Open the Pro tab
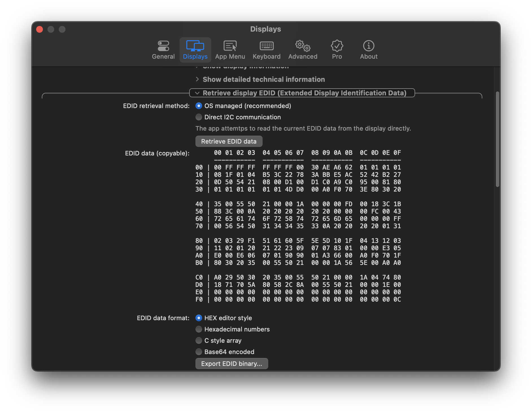This screenshot has width=532, height=413. click(x=337, y=50)
